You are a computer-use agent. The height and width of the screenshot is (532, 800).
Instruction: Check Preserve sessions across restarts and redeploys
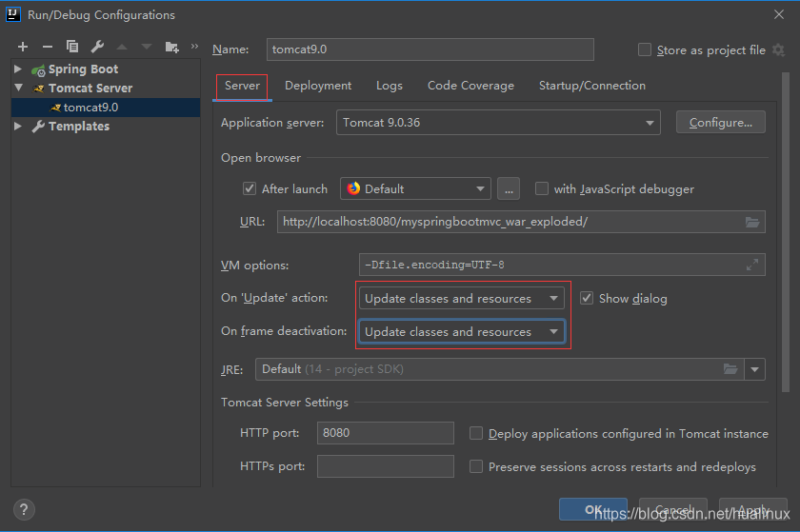coord(475,466)
